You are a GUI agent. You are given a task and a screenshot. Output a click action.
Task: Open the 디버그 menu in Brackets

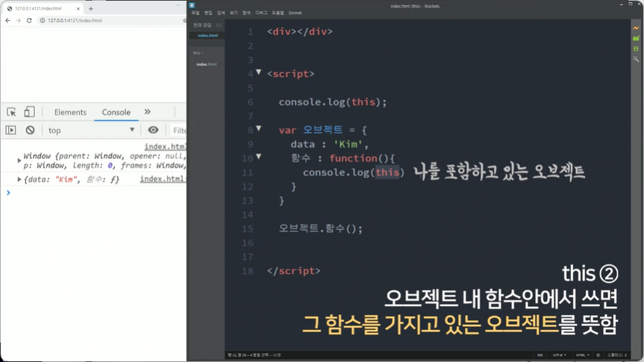click(261, 13)
